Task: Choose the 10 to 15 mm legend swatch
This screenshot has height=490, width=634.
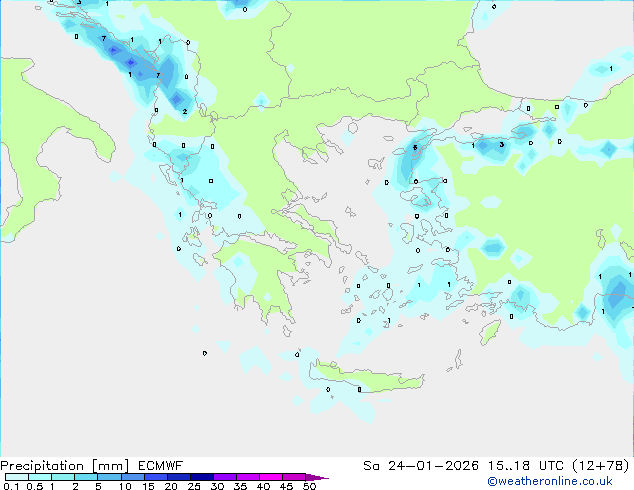Action: pos(132,477)
